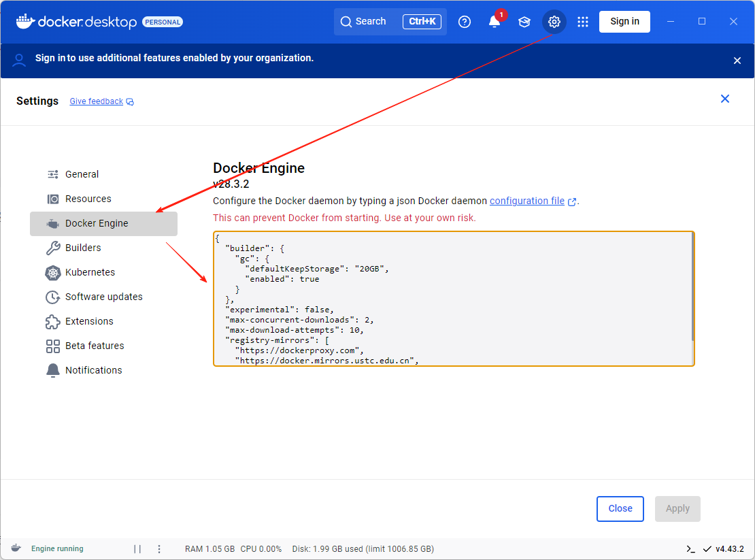Click the Docker Engine whale icon
The image size is (755, 560).
click(x=53, y=223)
